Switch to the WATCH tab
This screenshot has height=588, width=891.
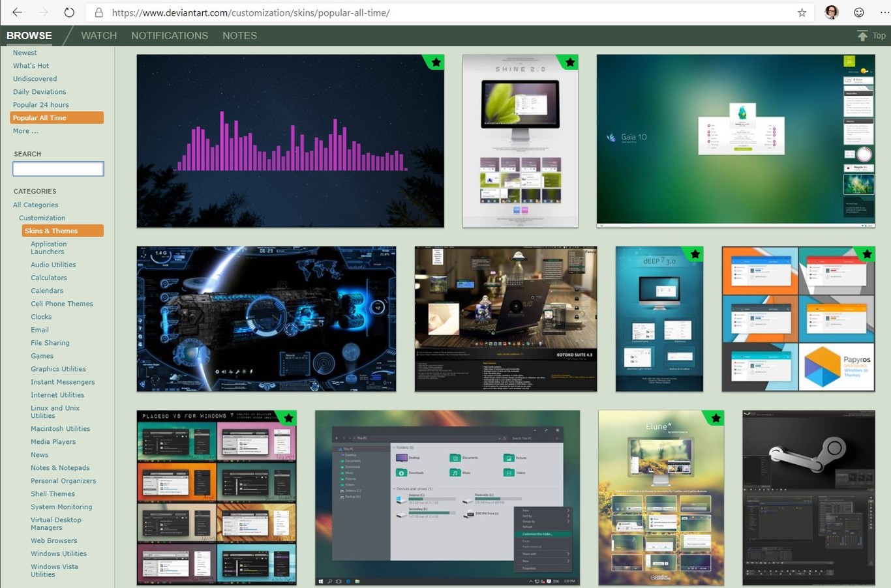(98, 36)
